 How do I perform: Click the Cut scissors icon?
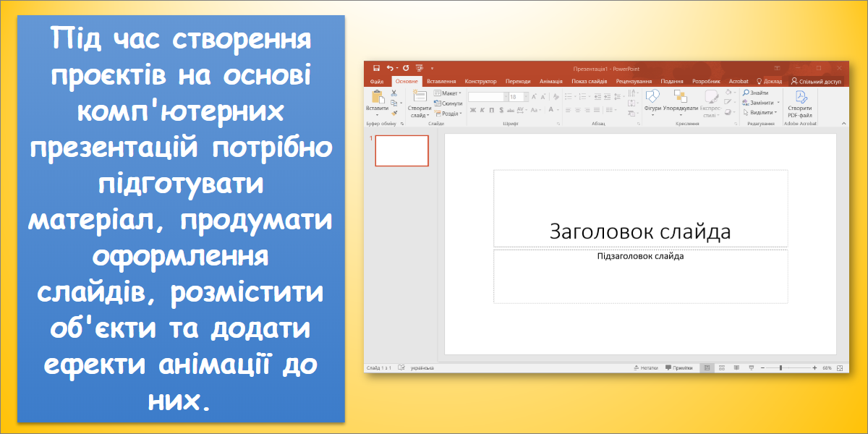(x=394, y=93)
